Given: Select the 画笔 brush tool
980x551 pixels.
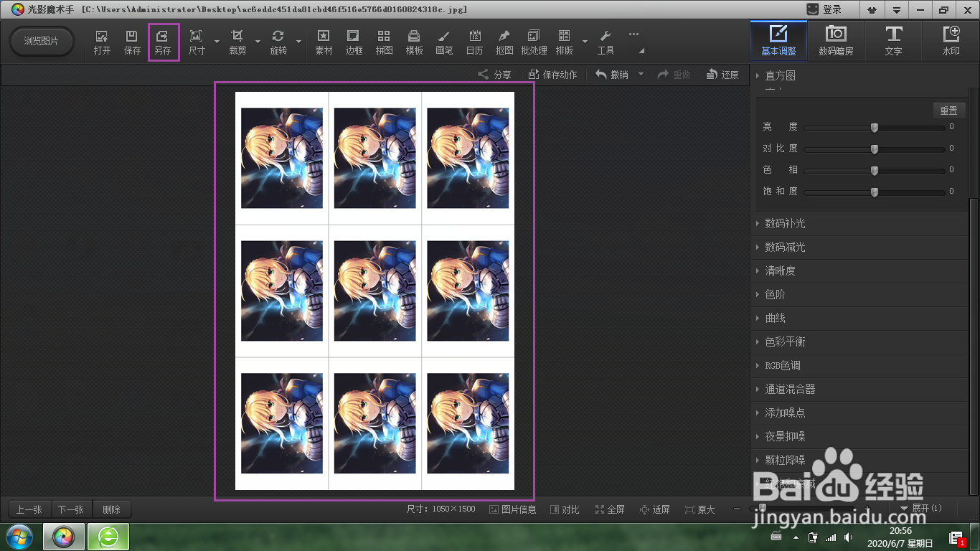Looking at the screenshot, I should click(x=444, y=42).
